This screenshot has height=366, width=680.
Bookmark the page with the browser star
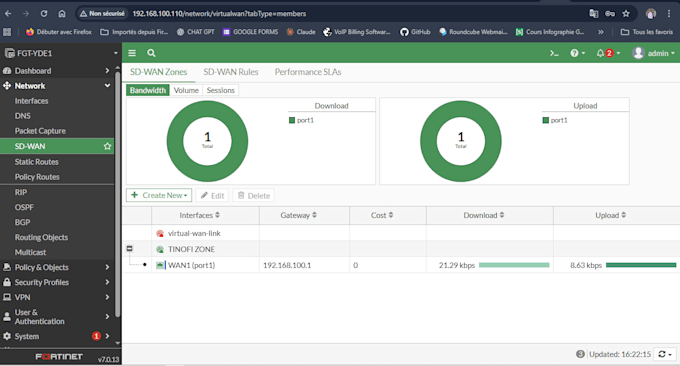tap(626, 13)
